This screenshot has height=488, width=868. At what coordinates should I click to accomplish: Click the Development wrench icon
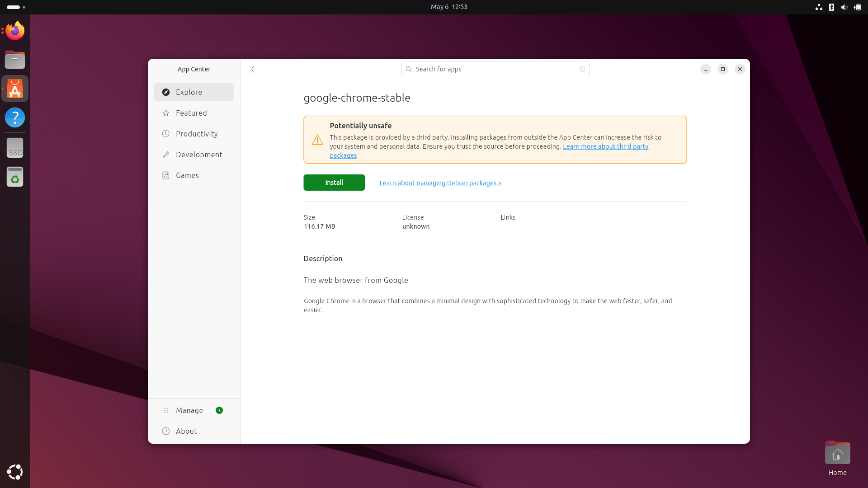coord(166,155)
